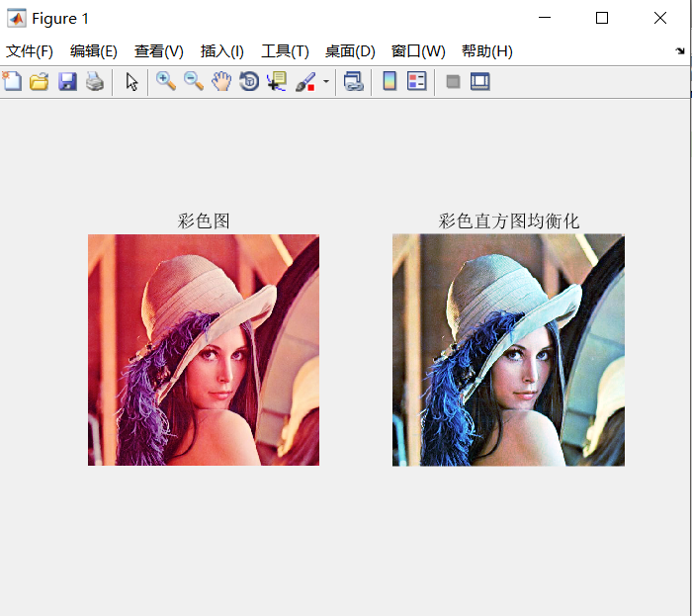Screen dimensions: 692x616
Task: Select the Brush data tool
Action: 305,82
